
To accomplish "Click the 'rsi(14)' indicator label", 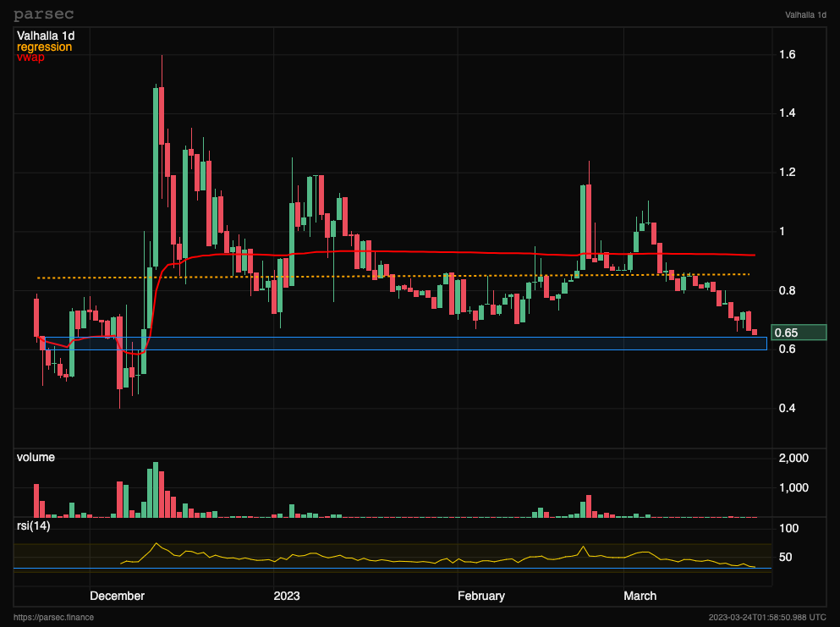I will pyautogui.click(x=33, y=525).
